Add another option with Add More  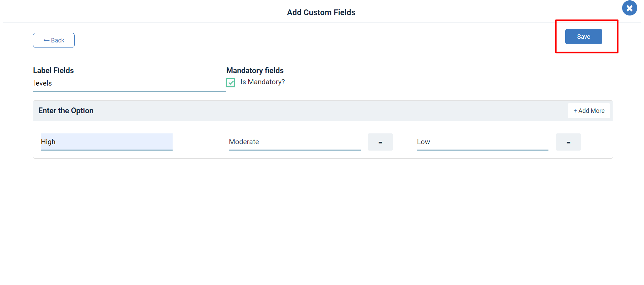[589, 111]
